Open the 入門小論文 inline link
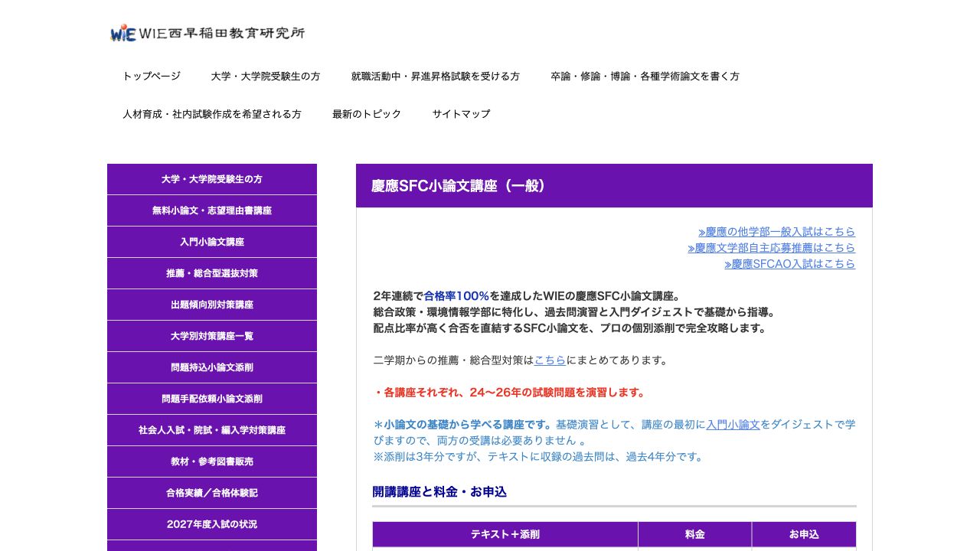Screen dimensions: 980x551 733,425
